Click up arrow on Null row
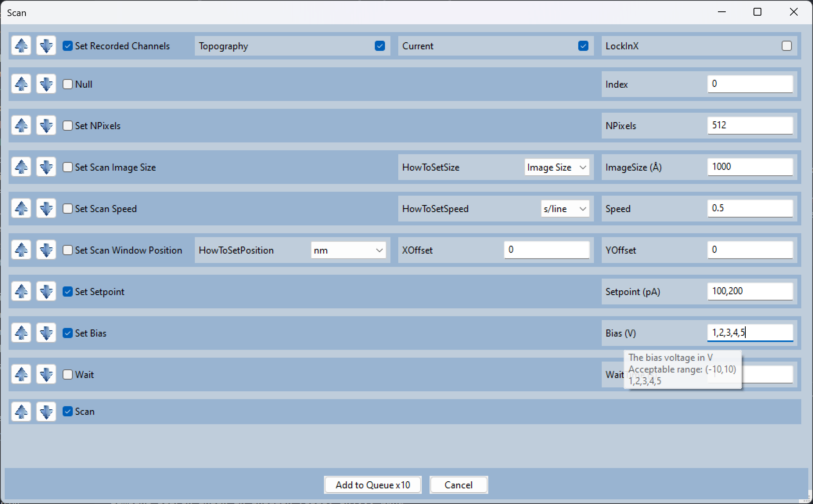Viewport: 813px width, 504px height. coord(21,84)
